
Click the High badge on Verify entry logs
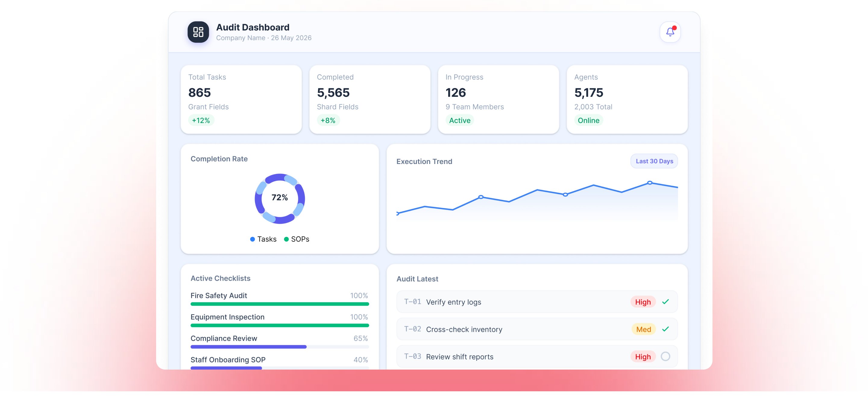[643, 302]
